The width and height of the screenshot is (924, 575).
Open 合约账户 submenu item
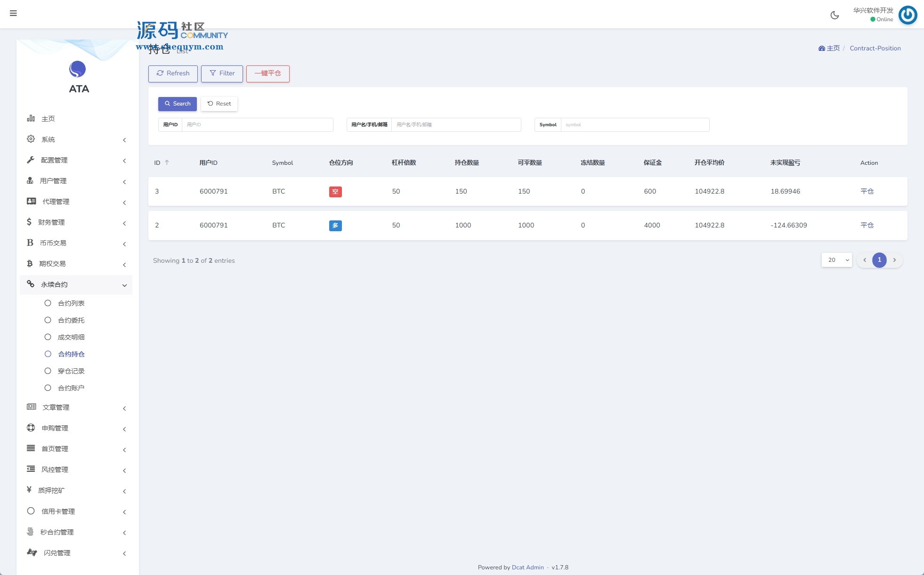pos(71,388)
